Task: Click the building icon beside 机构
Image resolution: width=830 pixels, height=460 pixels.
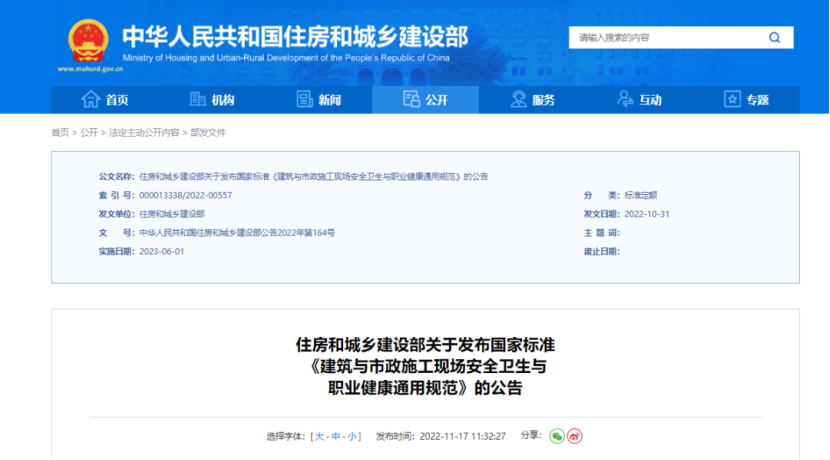Action: tap(197, 99)
